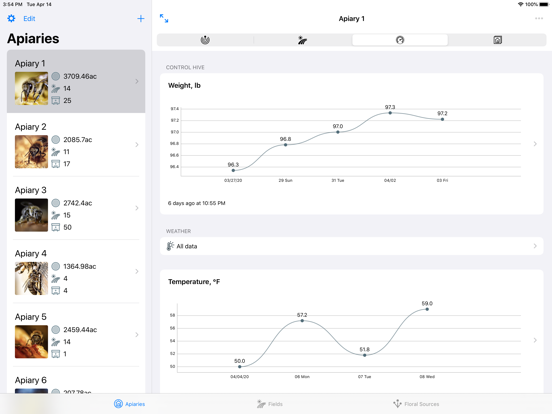Switch to the fields plant segment tab
552x414 pixels.
(302, 40)
